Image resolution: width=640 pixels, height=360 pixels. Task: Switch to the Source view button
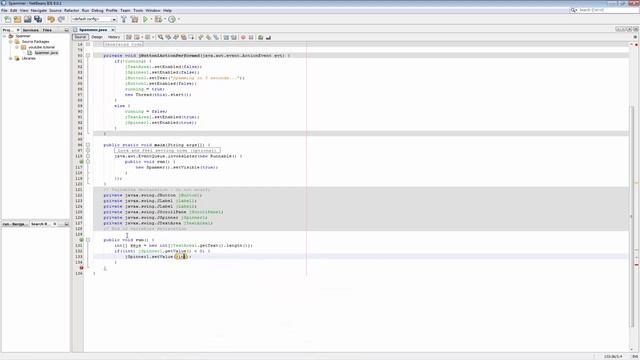[80, 37]
